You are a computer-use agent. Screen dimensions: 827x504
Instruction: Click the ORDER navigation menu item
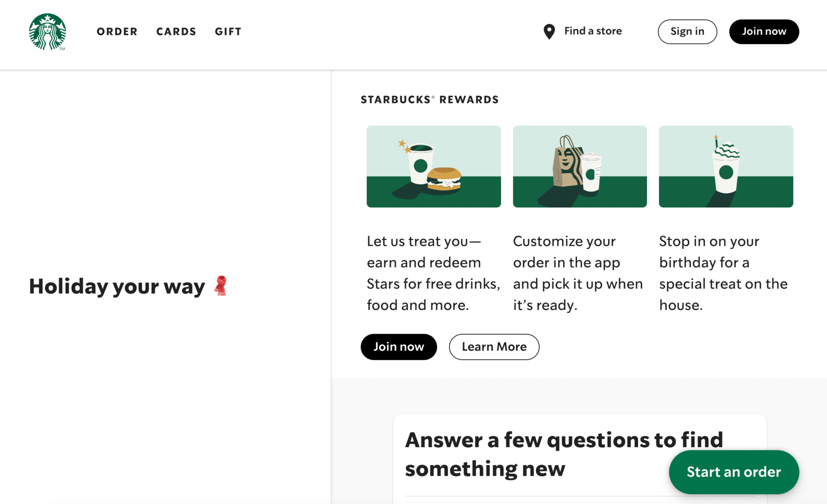click(116, 31)
